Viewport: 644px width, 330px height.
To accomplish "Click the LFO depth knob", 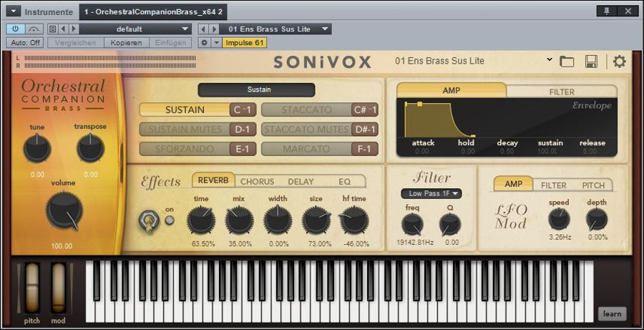I will [596, 219].
